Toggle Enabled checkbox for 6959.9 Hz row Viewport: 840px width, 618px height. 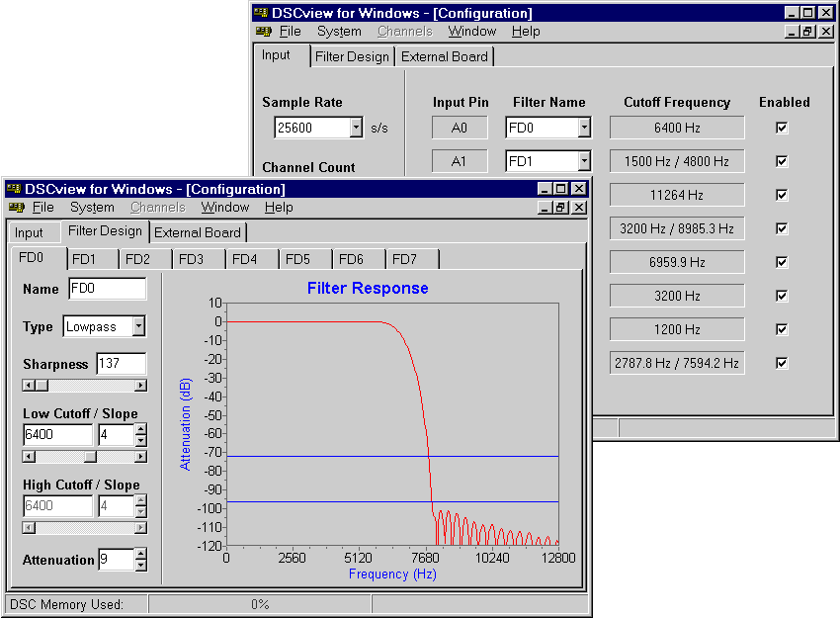click(782, 262)
